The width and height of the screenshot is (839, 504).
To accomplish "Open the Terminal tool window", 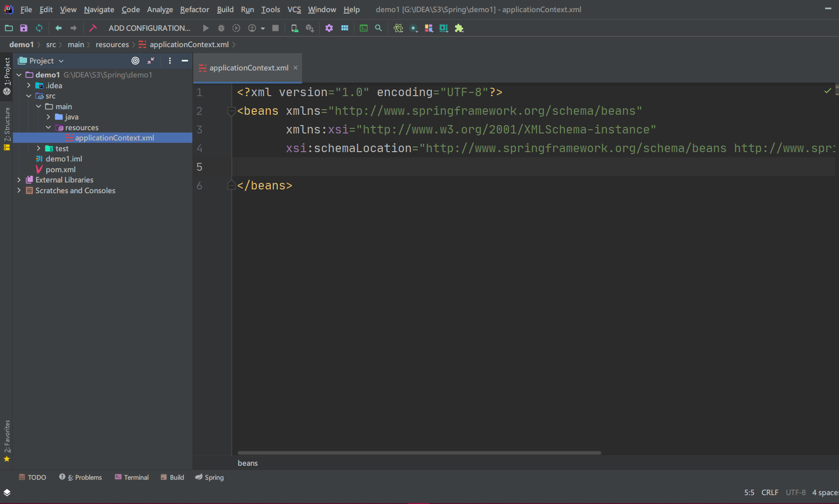I will pos(132,477).
